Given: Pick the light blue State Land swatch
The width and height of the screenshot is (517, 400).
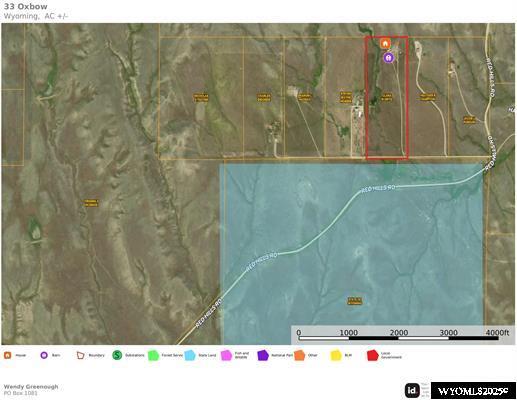Looking at the screenshot, I should [x=190, y=355].
